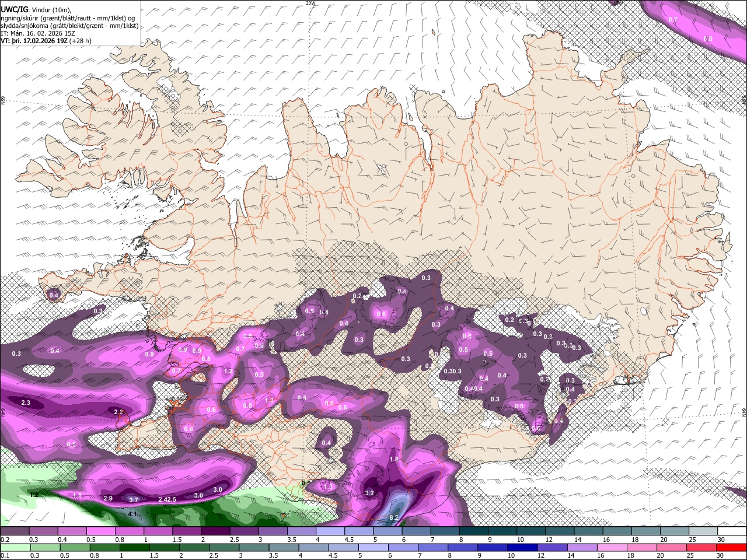Click the '30' label in the upper legend row
Viewport: 747px width, 560px height.
click(721, 540)
